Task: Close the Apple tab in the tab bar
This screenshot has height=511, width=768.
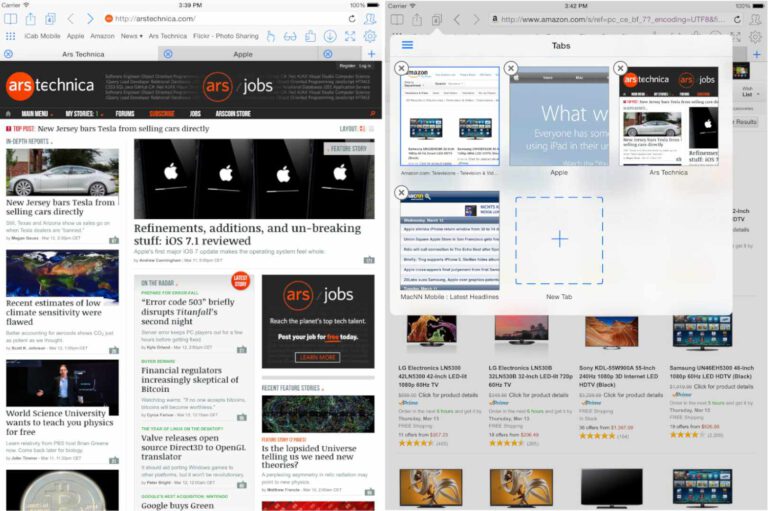Action: 168,54
